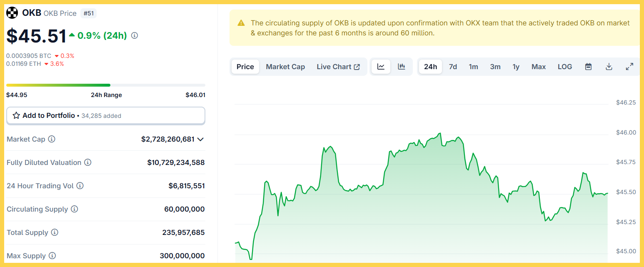Show 24 Hour Trading Vol info icon

click(80, 186)
